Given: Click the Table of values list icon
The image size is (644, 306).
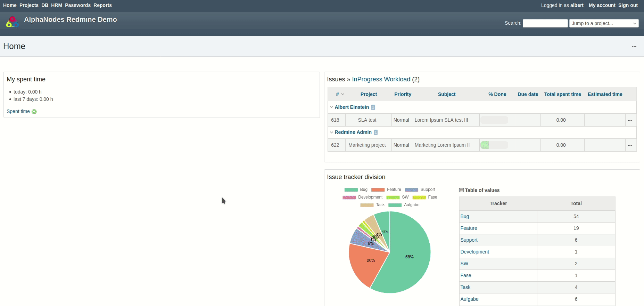Looking at the screenshot, I should coord(461,190).
